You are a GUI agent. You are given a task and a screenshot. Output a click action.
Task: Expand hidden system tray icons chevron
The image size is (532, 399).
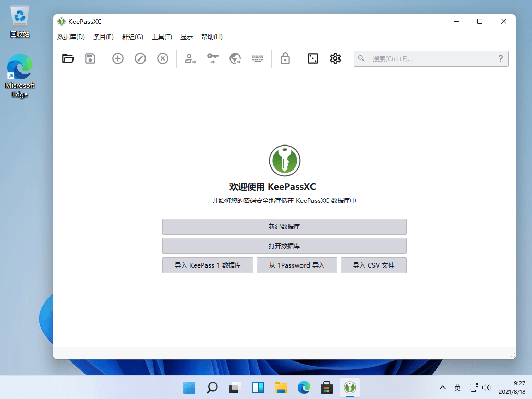click(443, 388)
